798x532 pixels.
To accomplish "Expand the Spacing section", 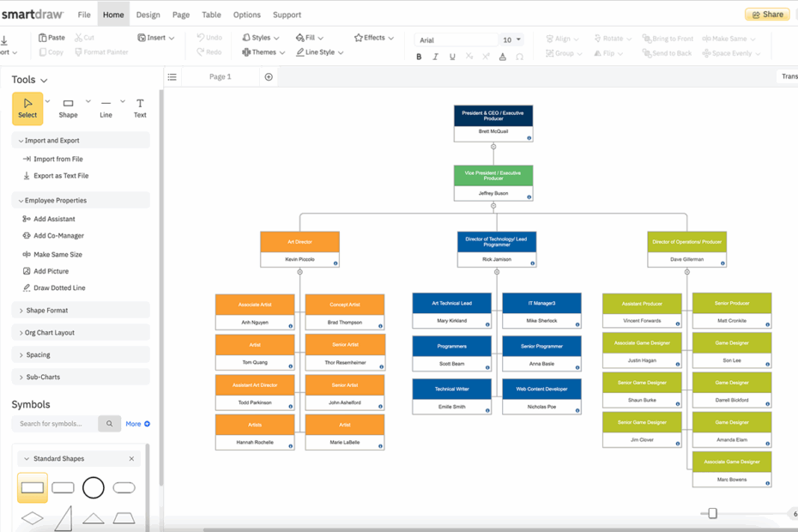I will coord(81,355).
